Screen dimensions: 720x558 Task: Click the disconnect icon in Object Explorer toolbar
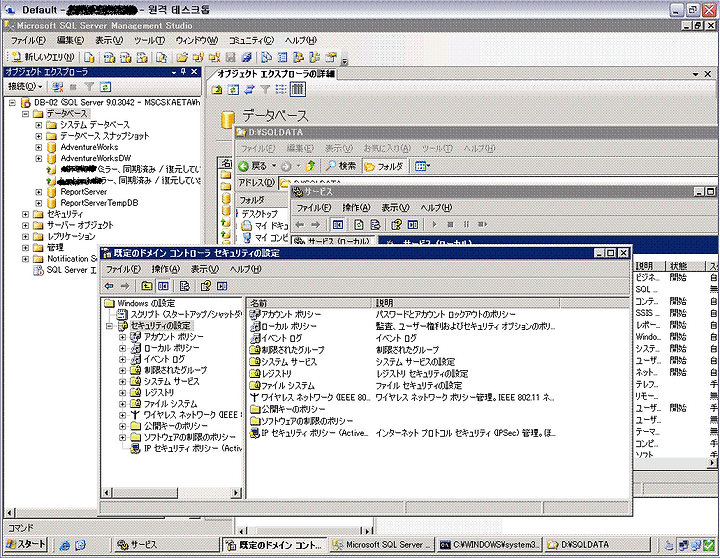(x=57, y=87)
